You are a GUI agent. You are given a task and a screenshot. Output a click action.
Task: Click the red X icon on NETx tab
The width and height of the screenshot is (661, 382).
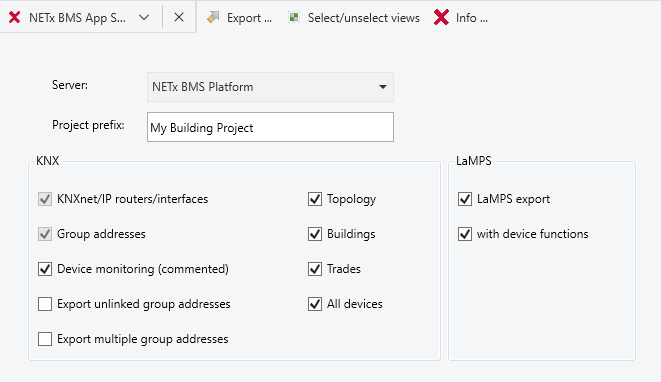click(x=15, y=18)
